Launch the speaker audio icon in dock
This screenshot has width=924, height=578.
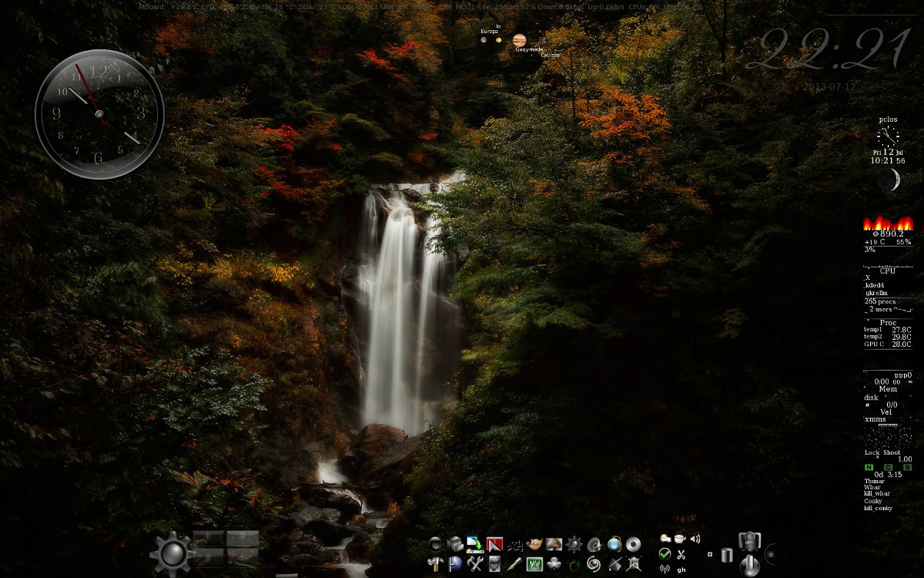click(594, 544)
